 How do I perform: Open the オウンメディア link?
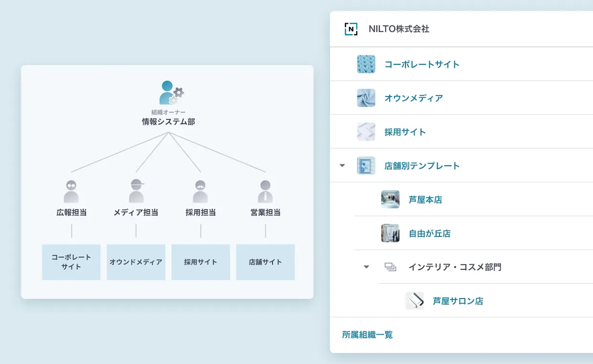coord(414,98)
